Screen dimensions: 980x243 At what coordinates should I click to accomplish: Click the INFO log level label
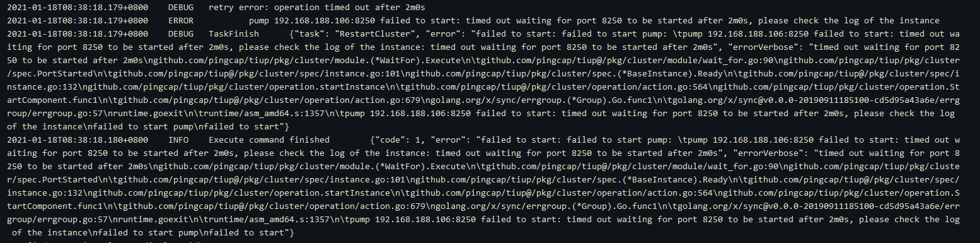click(x=178, y=140)
